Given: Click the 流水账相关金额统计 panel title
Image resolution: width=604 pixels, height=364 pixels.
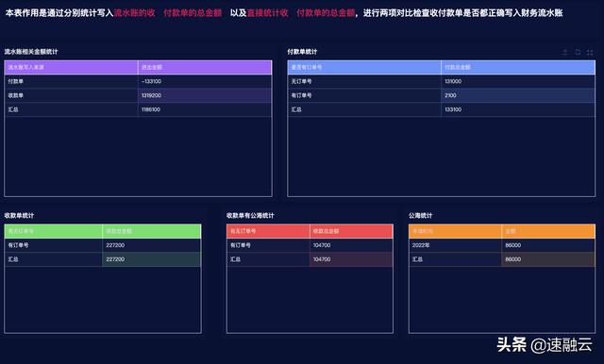Looking at the screenshot, I should (x=31, y=52).
